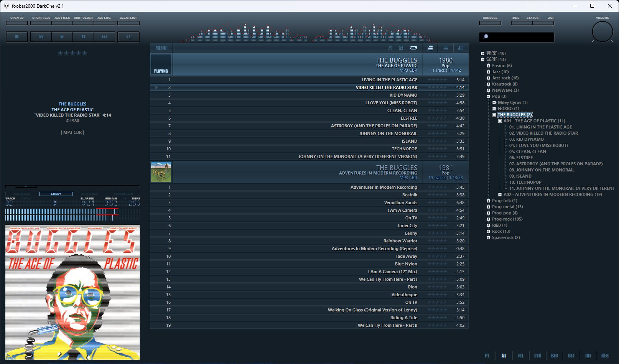
Task: Click the Add Files button
Action: pos(62,23)
